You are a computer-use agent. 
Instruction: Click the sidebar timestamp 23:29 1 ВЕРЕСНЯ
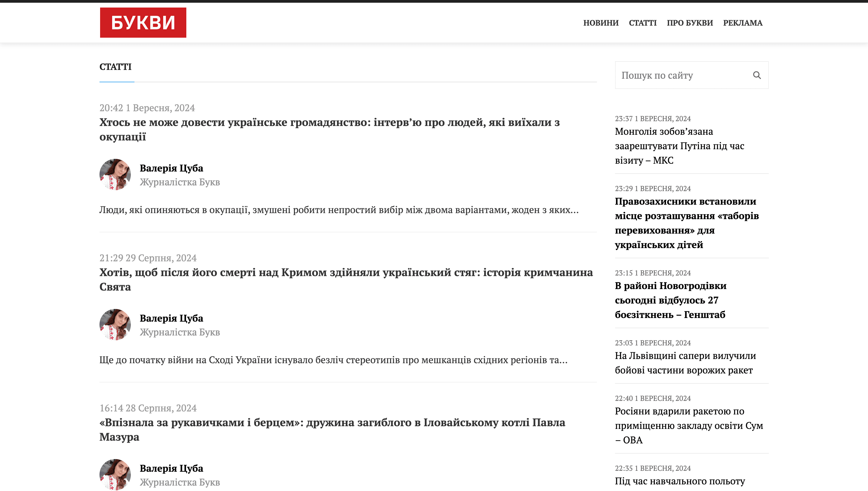(x=653, y=188)
